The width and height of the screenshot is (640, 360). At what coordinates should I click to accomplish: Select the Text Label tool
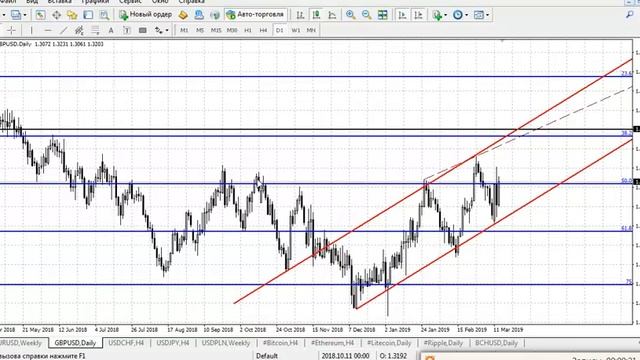[127, 30]
